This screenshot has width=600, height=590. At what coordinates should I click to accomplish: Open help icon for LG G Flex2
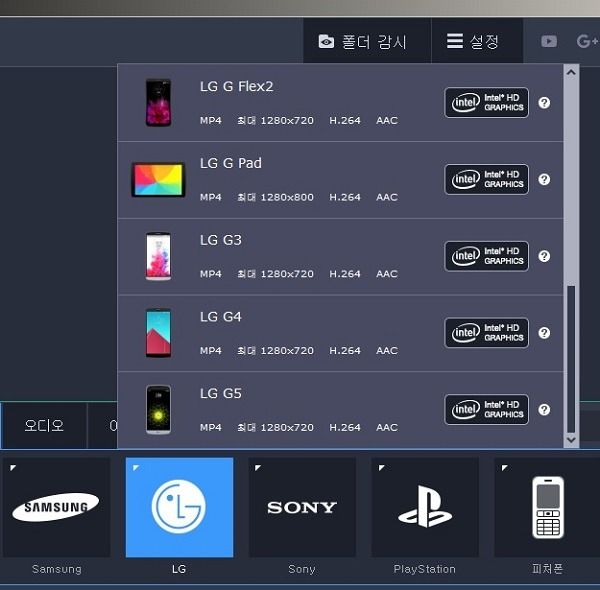point(544,103)
